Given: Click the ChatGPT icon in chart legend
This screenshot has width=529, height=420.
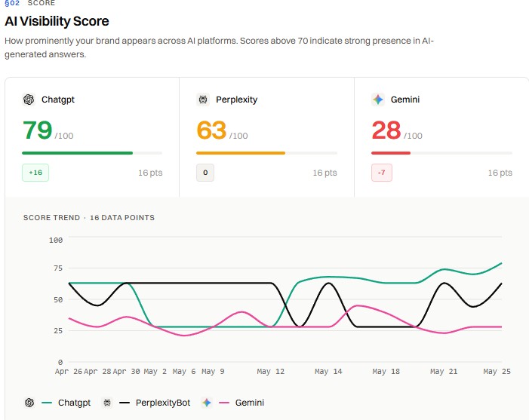Looking at the screenshot, I should pos(29,403).
